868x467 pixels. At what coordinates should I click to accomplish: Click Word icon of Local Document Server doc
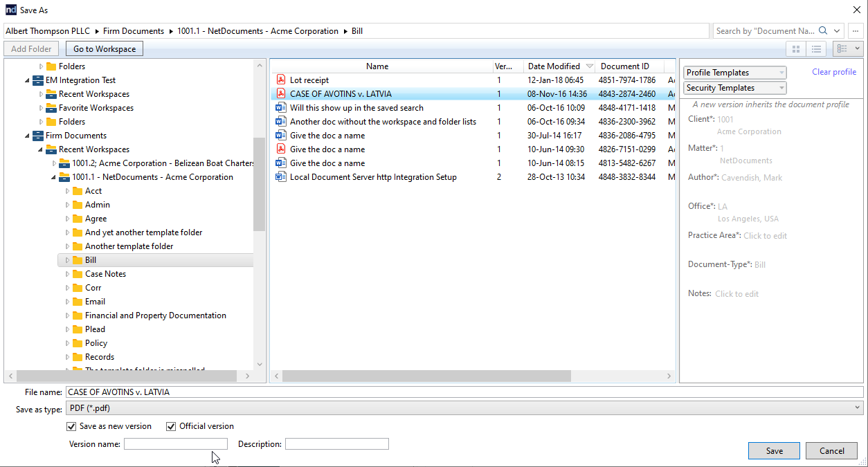281,177
